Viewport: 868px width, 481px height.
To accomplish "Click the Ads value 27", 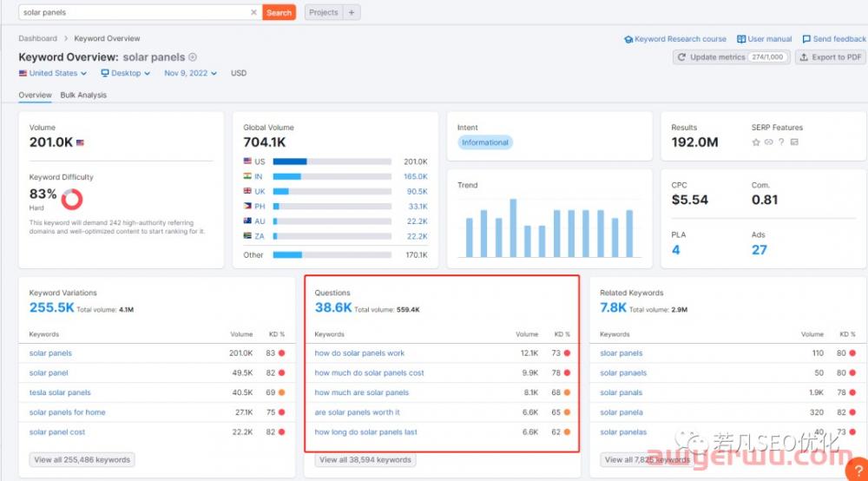I will pyautogui.click(x=759, y=250).
